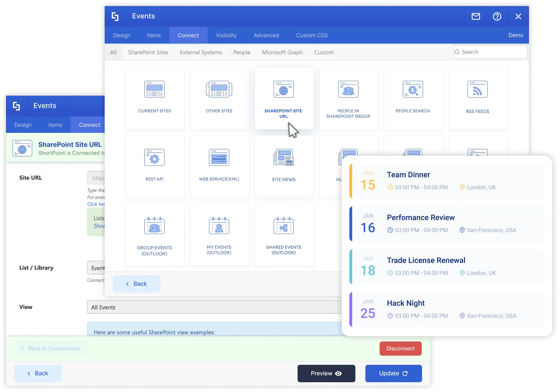
Task: Click clock icon on Trade License Renewal event
Action: point(390,273)
